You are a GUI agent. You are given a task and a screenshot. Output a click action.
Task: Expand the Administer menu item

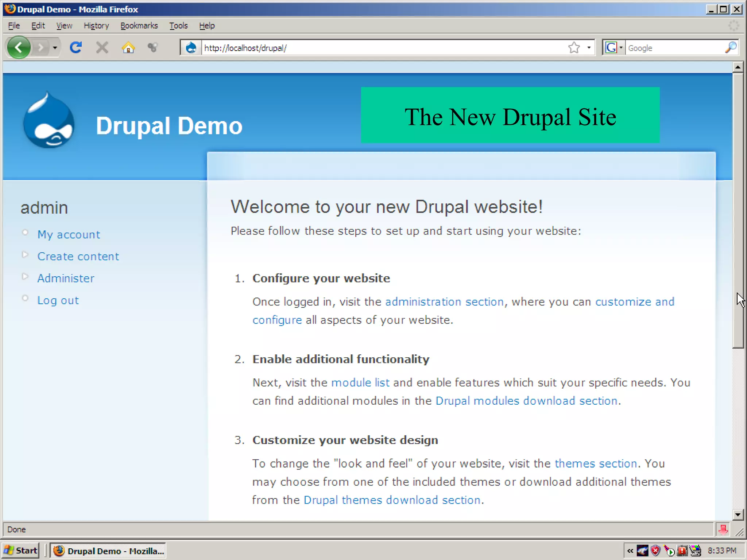pyautogui.click(x=25, y=276)
